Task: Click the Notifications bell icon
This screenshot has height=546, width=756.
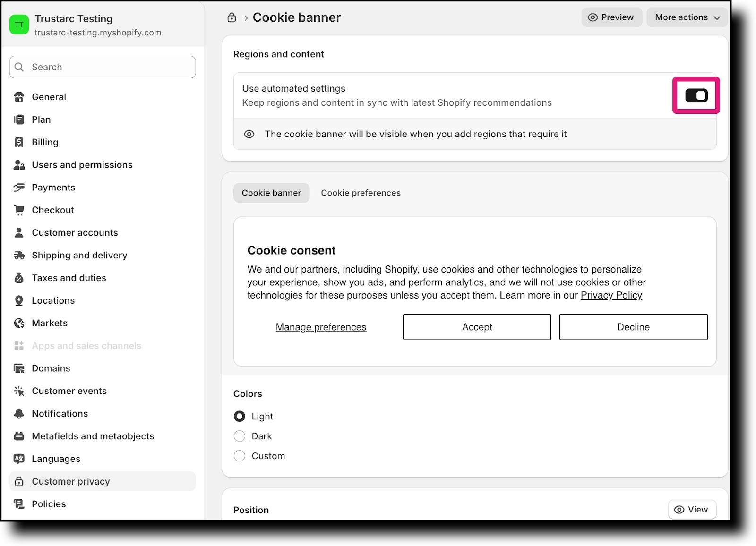Action: tap(19, 414)
